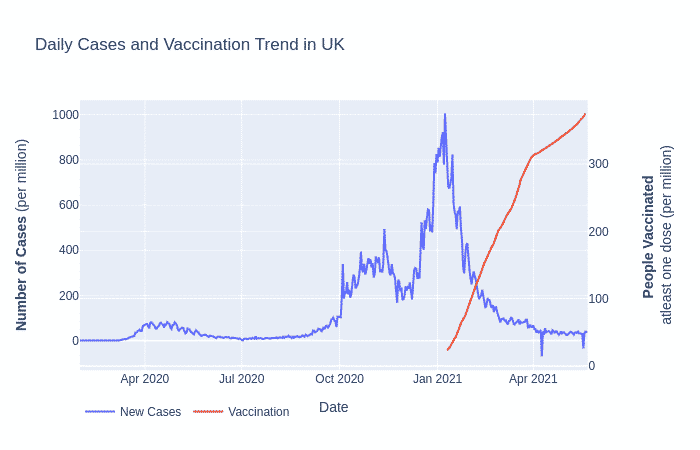Image resolution: width=700 pixels, height=450 pixels.
Task: Click the People Vaccinated axis title
Action: click(x=648, y=236)
